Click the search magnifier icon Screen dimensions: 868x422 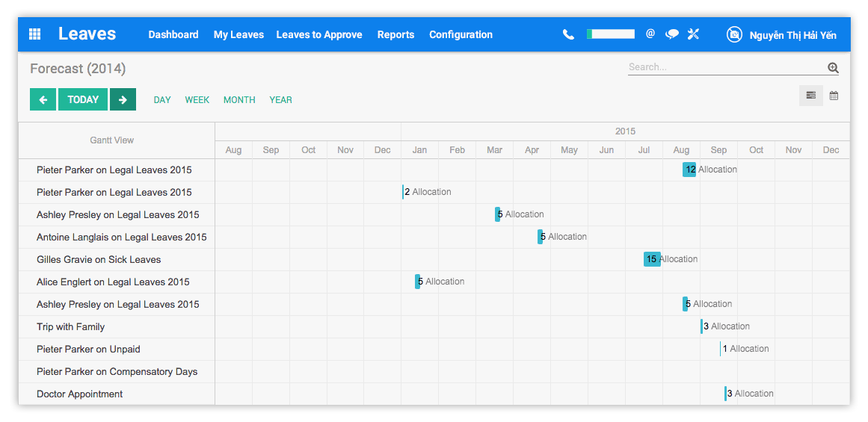coord(833,68)
